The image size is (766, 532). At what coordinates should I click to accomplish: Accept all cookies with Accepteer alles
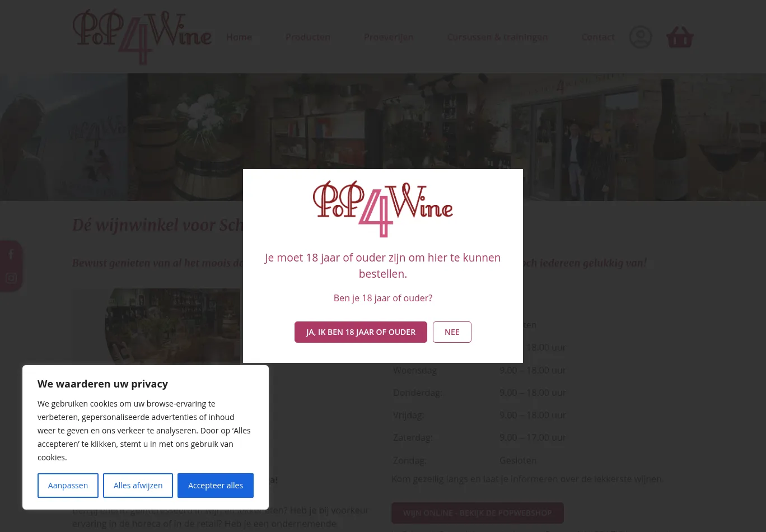[x=216, y=486]
